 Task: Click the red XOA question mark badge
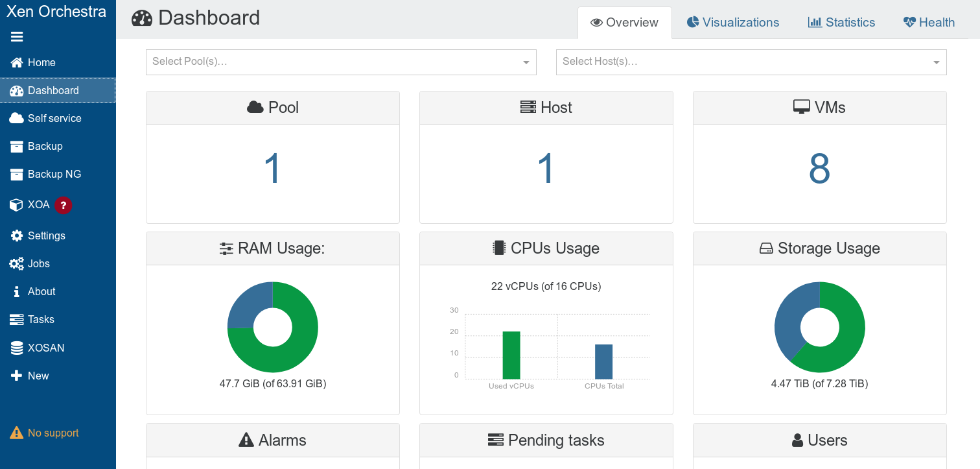pos(63,205)
